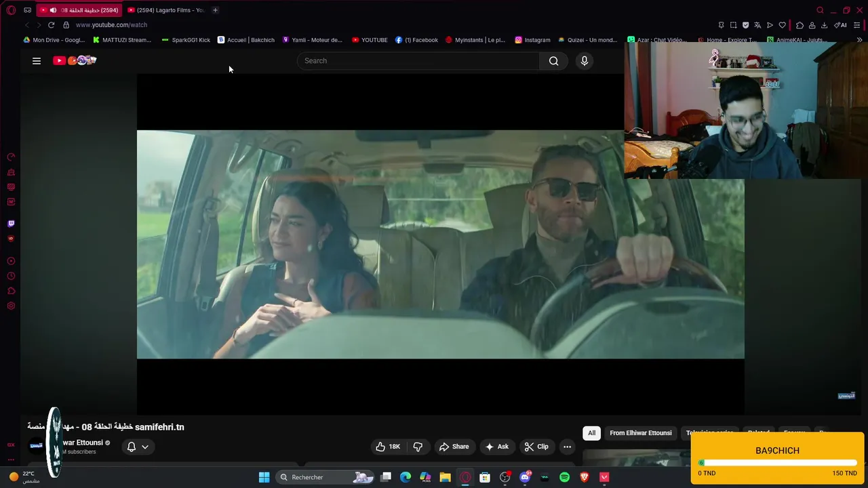Translate page with translate icon
868x488 pixels.
point(757,25)
